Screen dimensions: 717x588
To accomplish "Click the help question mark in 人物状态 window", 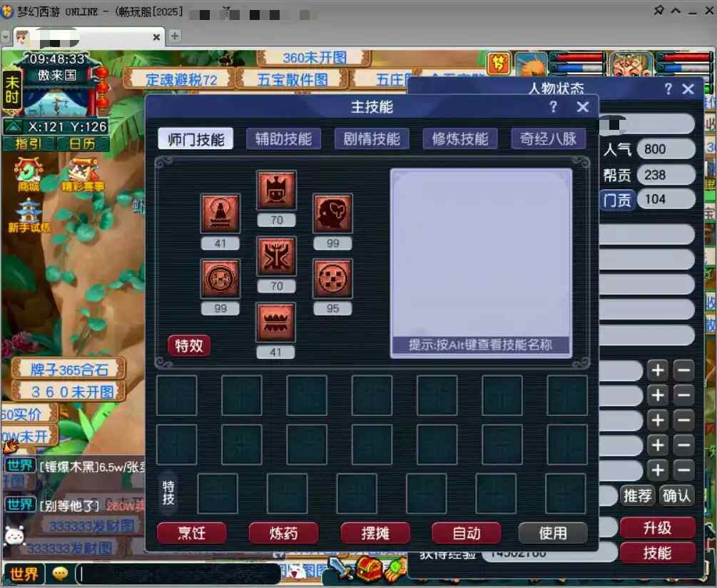I will 668,88.
